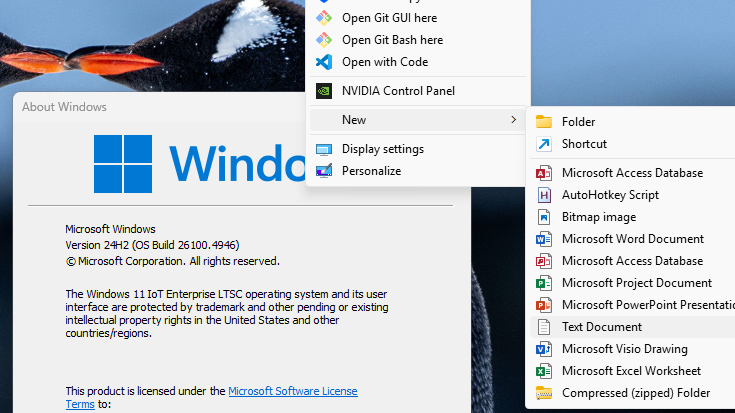The height and width of the screenshot is (413, 735).
Task: Choose Open Git Bash here
Action: pyautogui.click(x=417, y=40)
